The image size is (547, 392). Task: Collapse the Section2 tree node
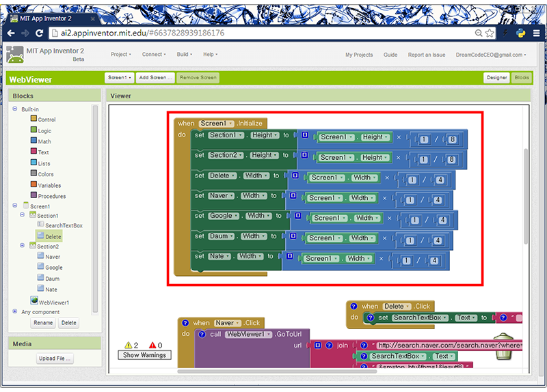click(22, 245)
